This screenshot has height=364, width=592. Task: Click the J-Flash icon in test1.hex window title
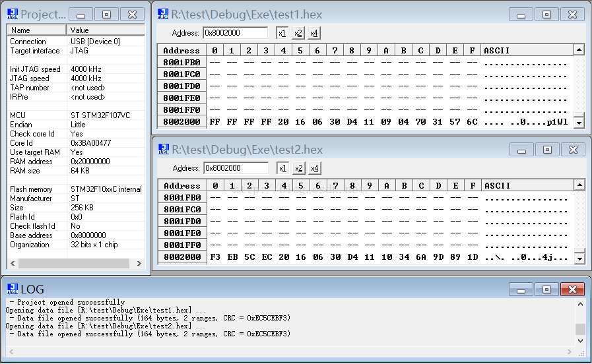pyautogui.click(x=163, y=14)
